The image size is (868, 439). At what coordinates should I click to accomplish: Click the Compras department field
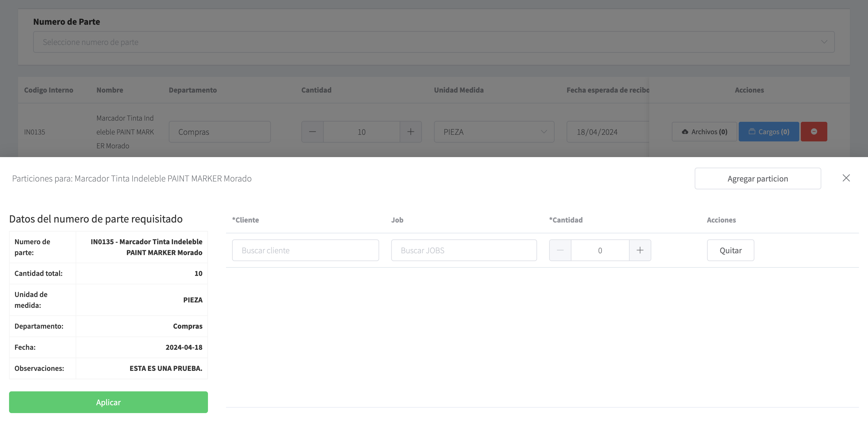pyautogui.click(x=219, y=132)
